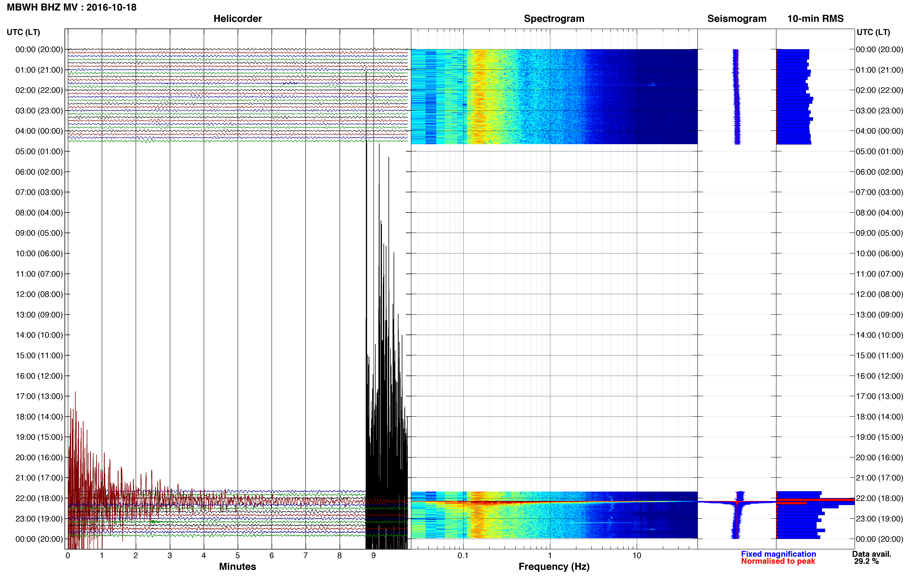Click the left '08:00 (04:00)' time label

(x=39, y=213)
